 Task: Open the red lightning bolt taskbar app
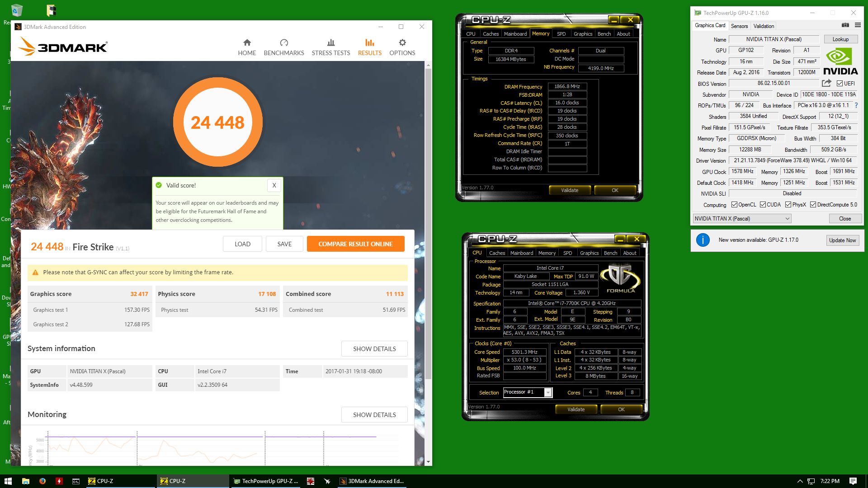click(x=59, y=481)
